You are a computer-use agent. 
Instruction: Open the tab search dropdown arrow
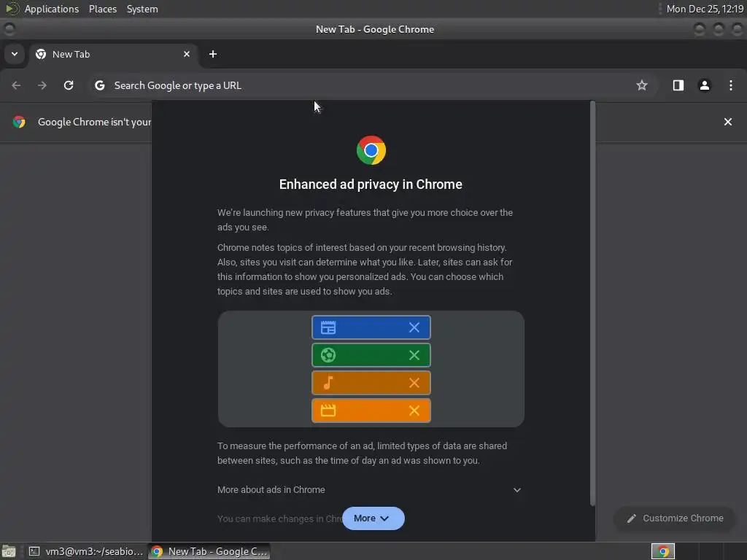(15, 54)
